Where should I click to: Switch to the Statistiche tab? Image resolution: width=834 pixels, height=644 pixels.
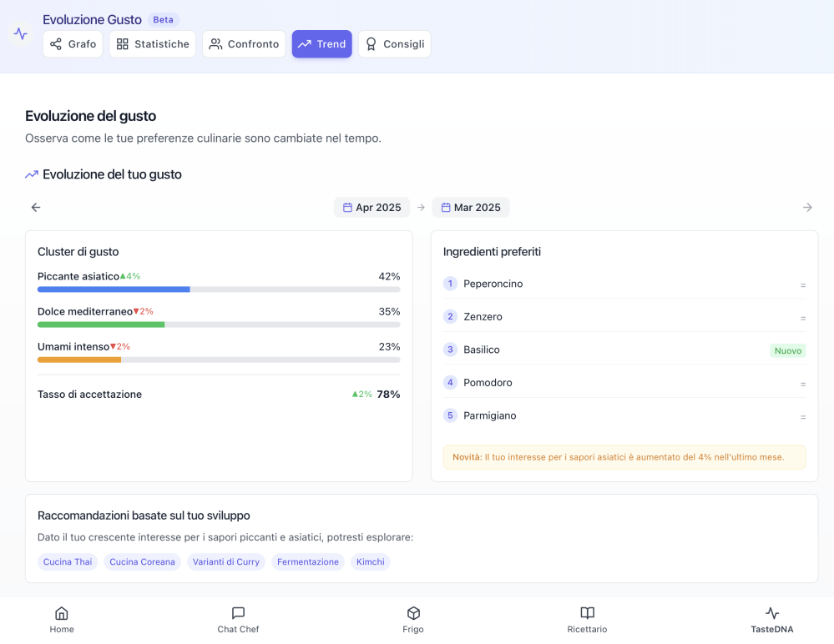point(152,43)
